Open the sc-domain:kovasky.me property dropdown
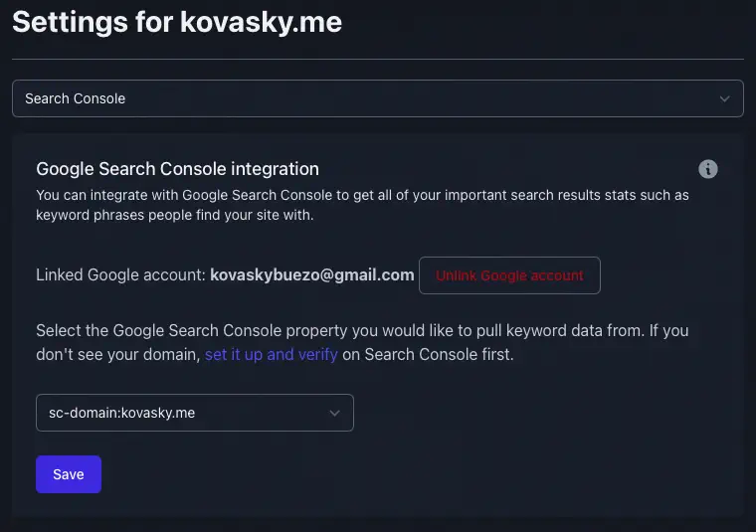This screenshot has height=532, width=756. 194,413
